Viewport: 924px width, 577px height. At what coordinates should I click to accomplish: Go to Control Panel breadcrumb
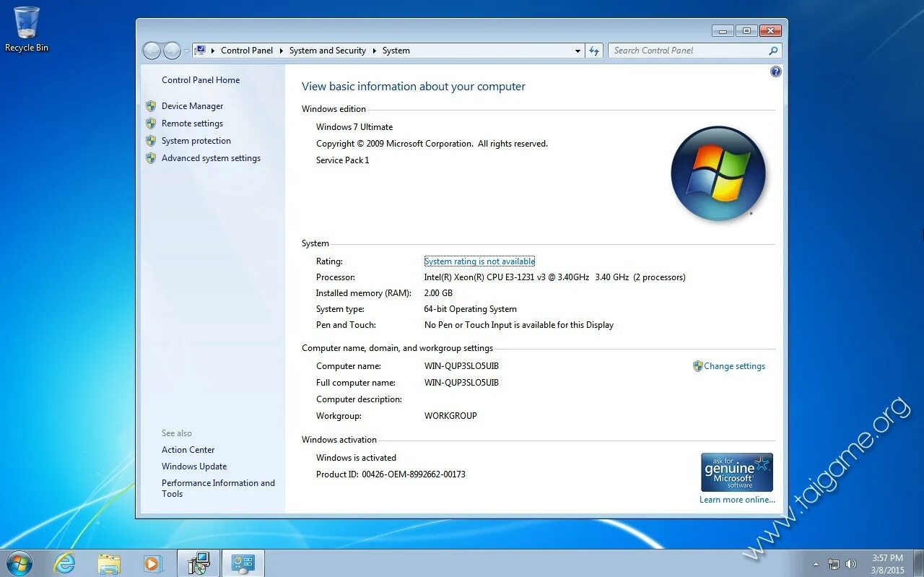point(247,51)
